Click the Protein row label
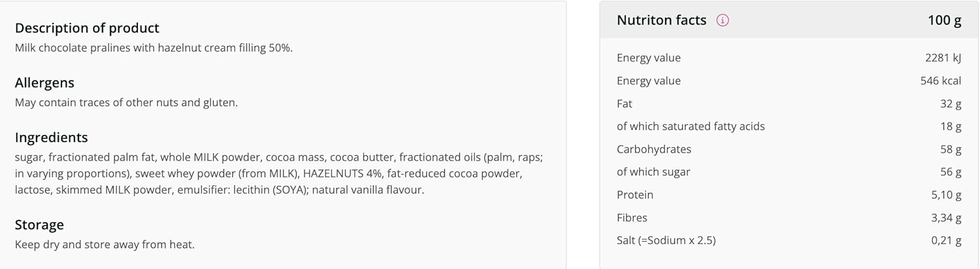Screen dimensions: 980x269 tap(635, 195)
